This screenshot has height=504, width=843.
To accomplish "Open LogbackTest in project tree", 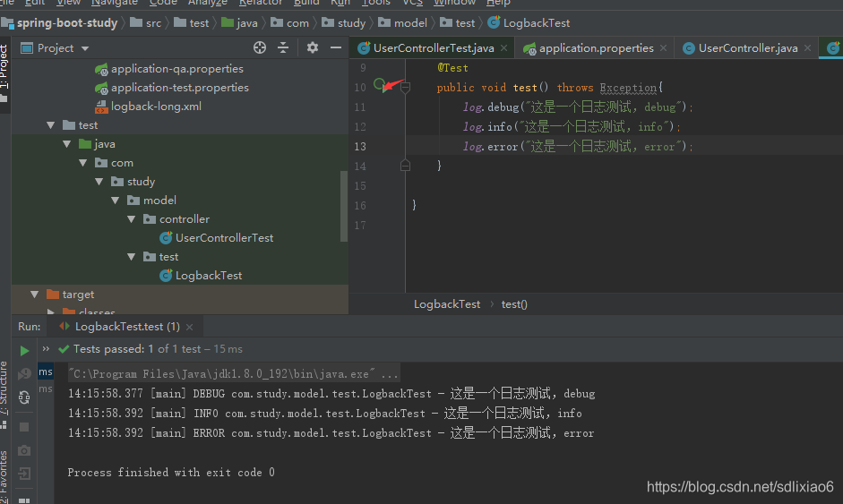I will [209, 276].
